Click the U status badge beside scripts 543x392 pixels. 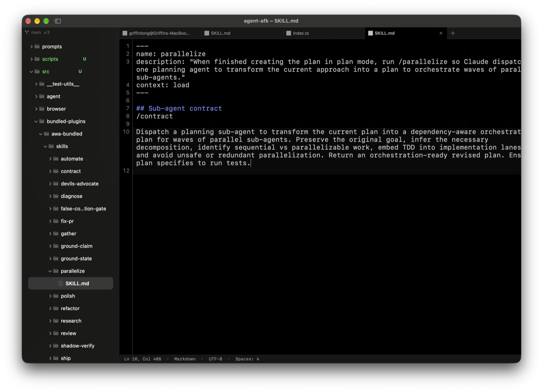pos(85,59)
